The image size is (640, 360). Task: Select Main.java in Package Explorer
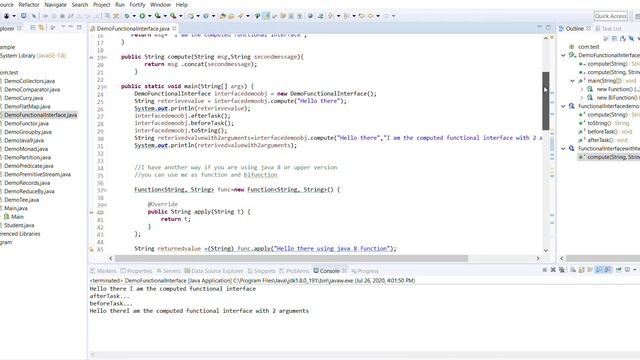click(x=16, y=208)
